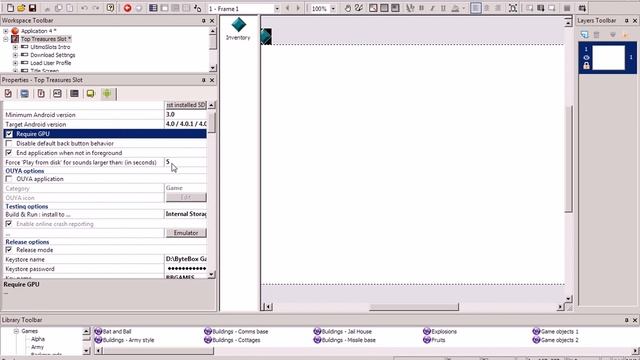Click the Build & Run install location value

tap(186, 214)
